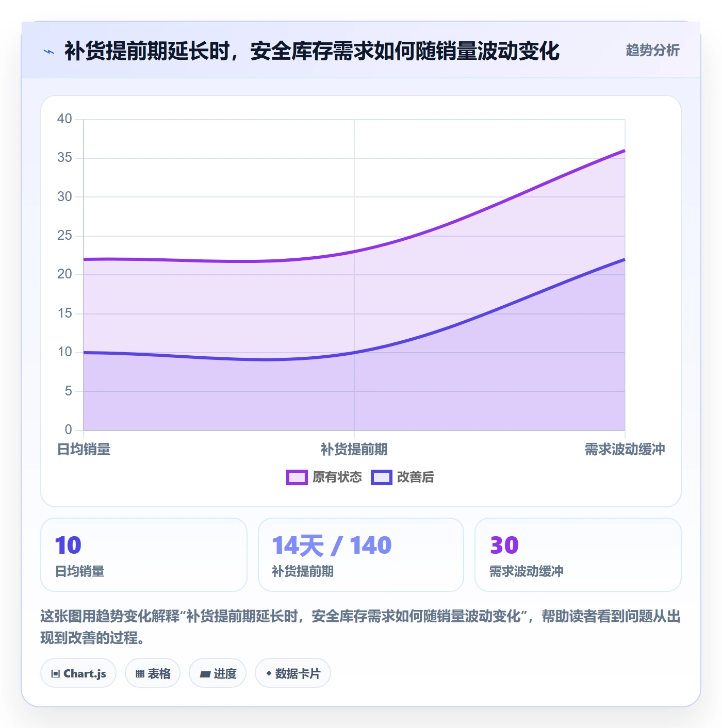Select the 数据卡片 tag chip
The width and height of the screenshot is (722, 728).
click(293, 673)
